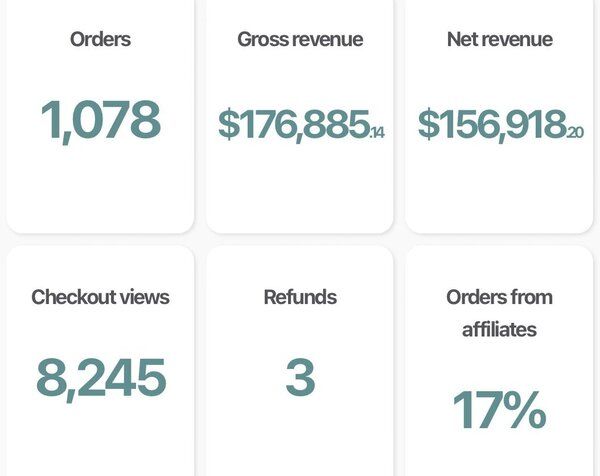Open the Gross revenue stat card background
Viewport: 600px width, 476px height.
point(300,190)
